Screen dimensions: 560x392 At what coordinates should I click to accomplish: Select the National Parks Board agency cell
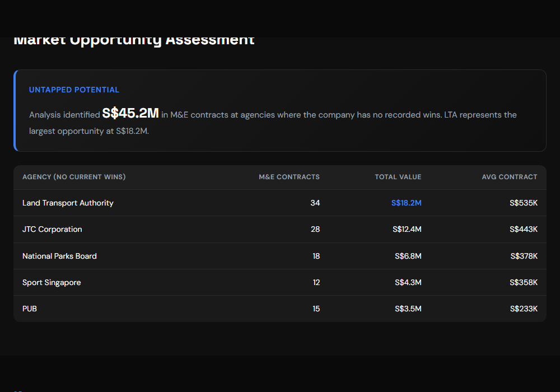[59, 256]
